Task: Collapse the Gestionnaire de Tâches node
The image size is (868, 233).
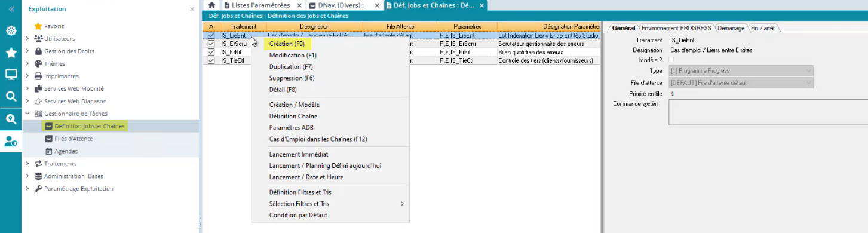Action: (27, 114)
